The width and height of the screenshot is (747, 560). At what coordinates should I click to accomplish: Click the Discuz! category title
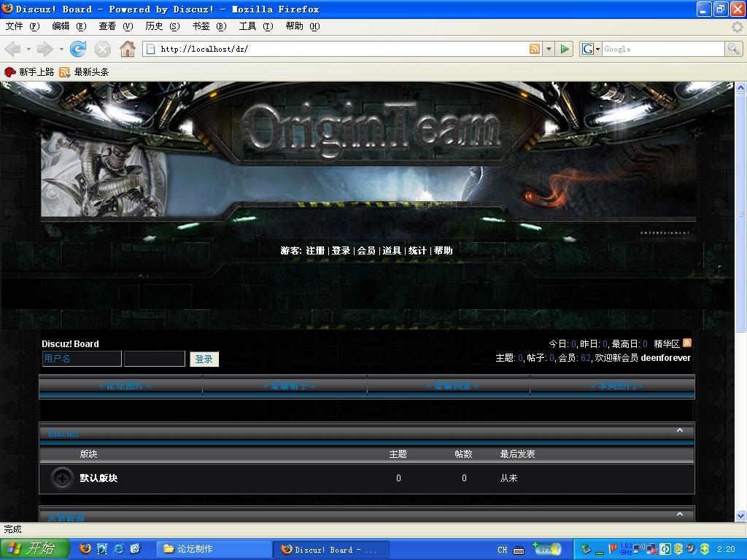tap(63, 434)
